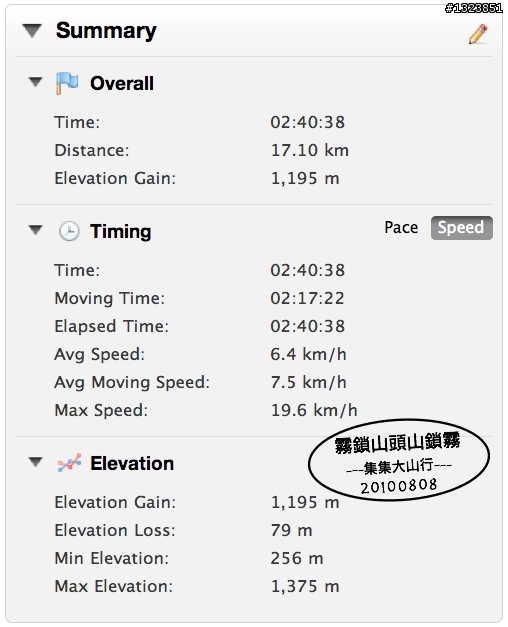Image resolution: width=508 pixels, height=627 pixels.
Task: Click the Elevation section title
Action: pyautogui.click(x=132, y=463)
